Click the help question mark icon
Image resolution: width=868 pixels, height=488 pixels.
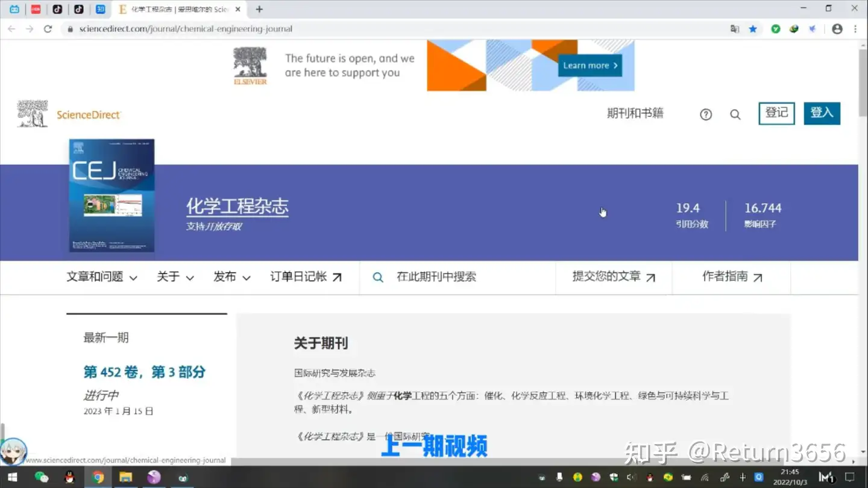click(x=706, y=114)
